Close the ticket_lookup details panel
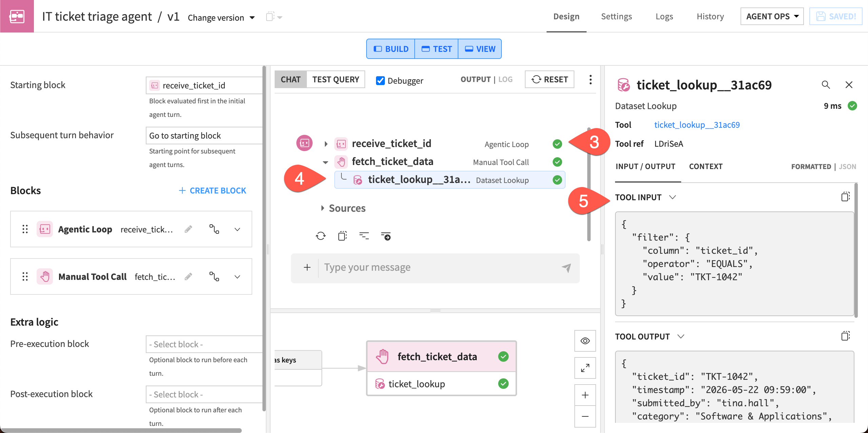The width and height of the screenshot is (868, 433). [x=849, y=85]
